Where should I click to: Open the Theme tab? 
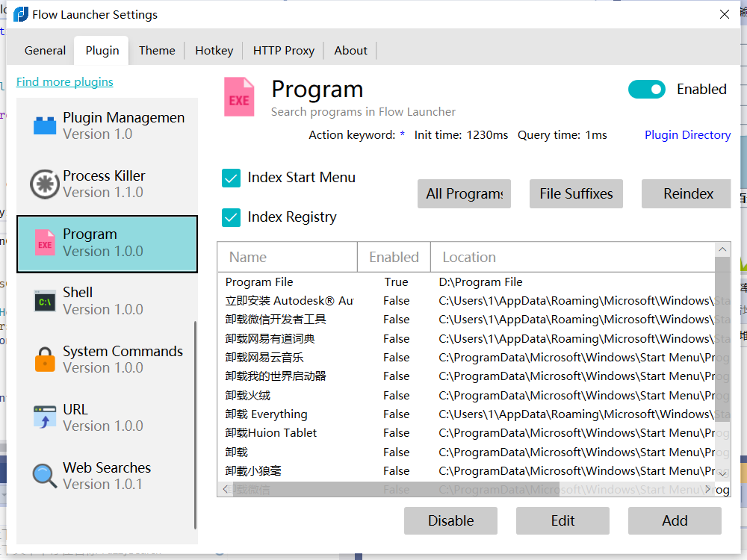[x=157, y=51]
